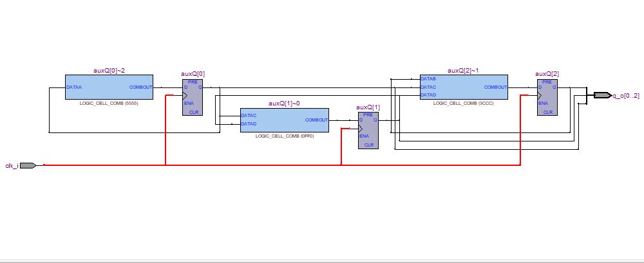This screenshot has width=644, height=263.
Task: Click the DATAD pin on auxQ[1]~0
Action: tap(249, 124)
